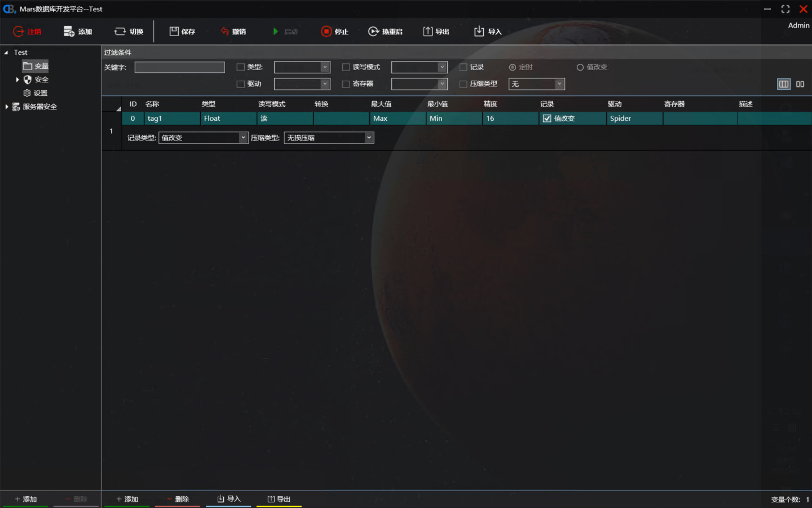Enable the 驱动 filter checkbox

(x=241, y=84)
